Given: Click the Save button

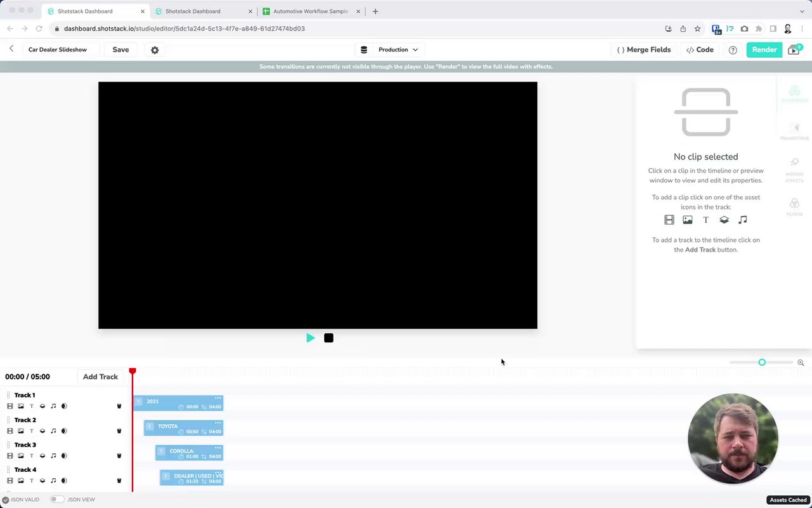Looking at the screenshot, I should click(121, 50).
